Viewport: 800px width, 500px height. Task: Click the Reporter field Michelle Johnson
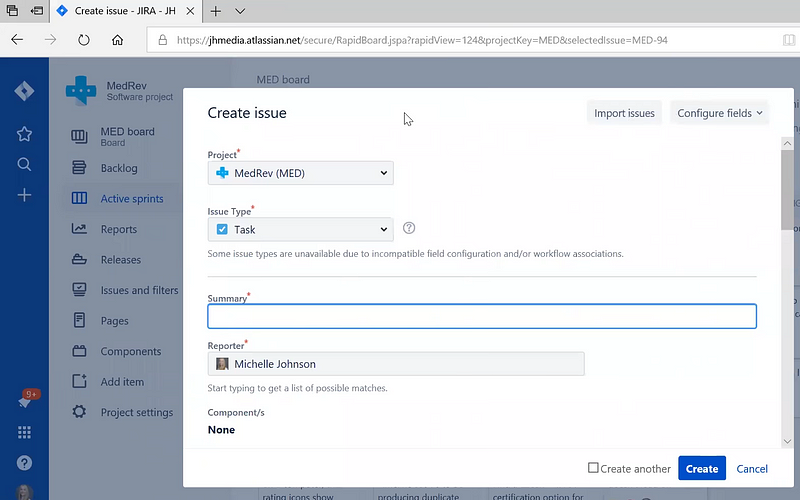(396, 364)
